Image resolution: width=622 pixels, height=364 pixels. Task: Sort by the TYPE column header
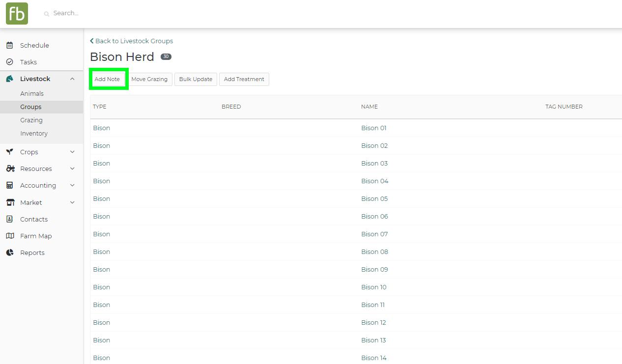point(100,107)
